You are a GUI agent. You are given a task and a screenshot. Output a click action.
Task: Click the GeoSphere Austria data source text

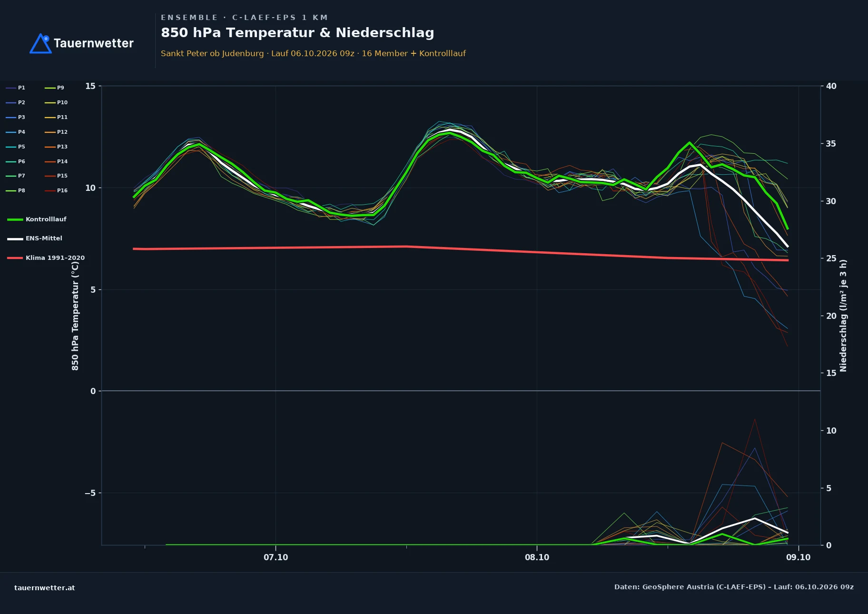click(734, 587)
